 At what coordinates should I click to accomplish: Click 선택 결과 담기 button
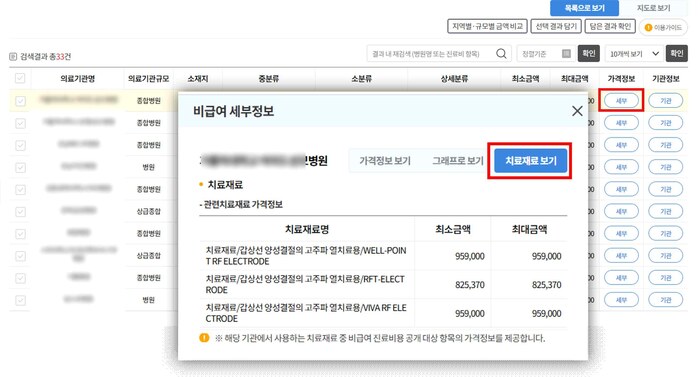(x=556, y=26)
